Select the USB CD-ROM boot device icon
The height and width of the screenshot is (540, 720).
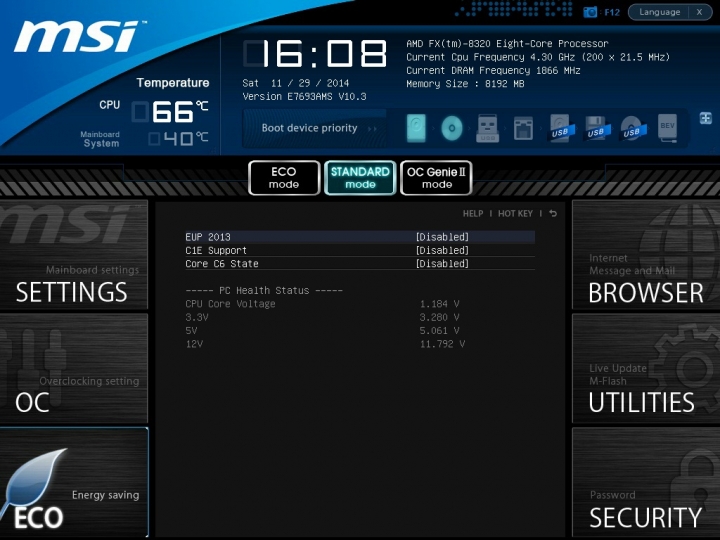[x=633, y=128]
